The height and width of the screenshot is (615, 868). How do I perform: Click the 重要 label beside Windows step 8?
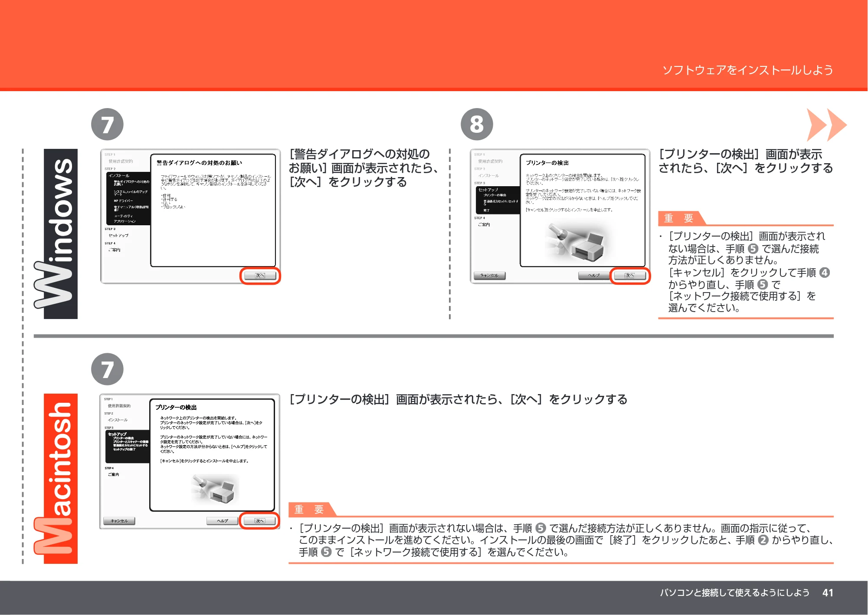coord(679,218)
